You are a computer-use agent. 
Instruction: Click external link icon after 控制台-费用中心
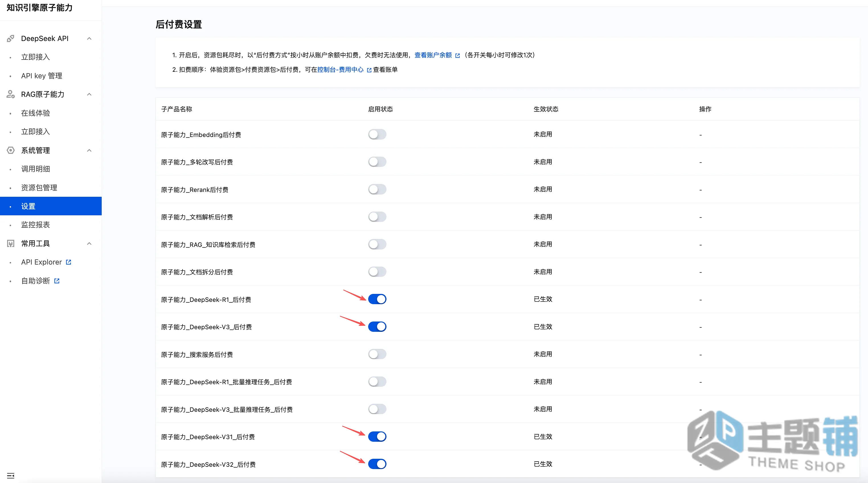click(369, 70)
